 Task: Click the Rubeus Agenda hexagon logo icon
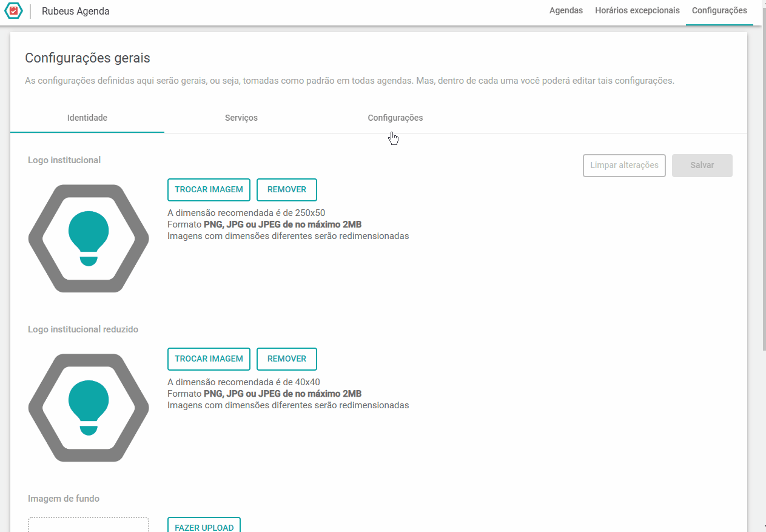[13, 11]
